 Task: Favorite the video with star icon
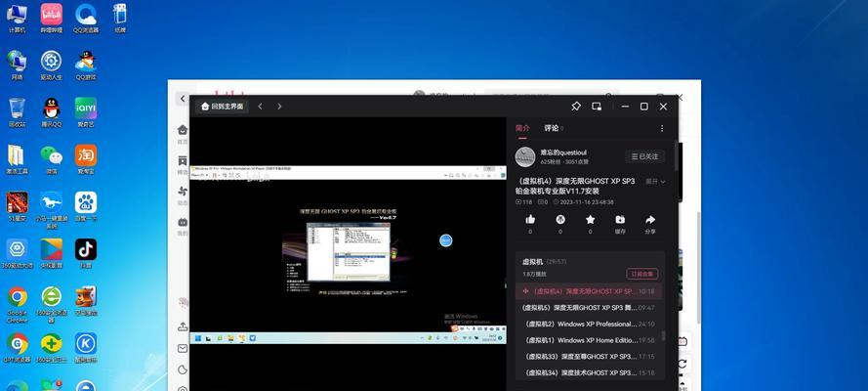(590, 220)
